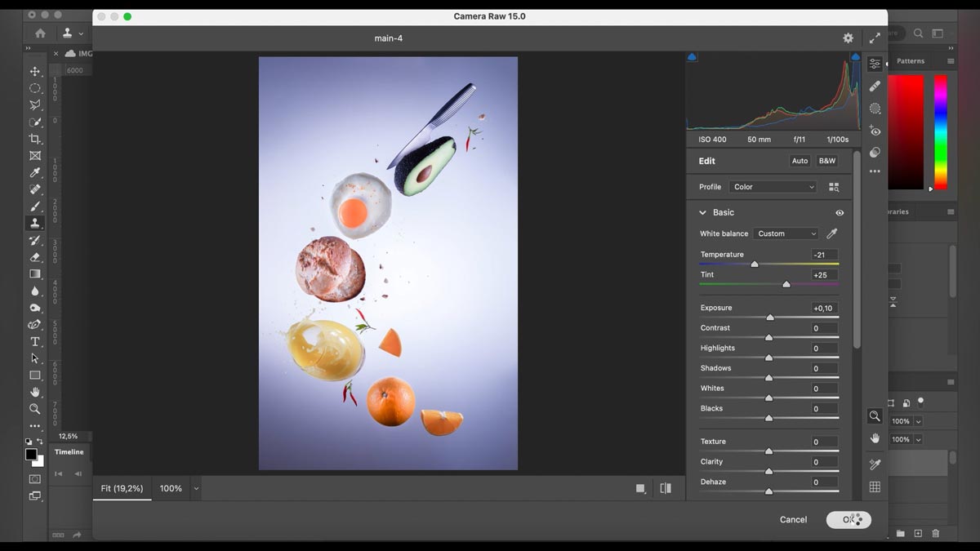Select the Camera Raw hand tool
Screen dimensions: 980x551
pyautogui.click(x=875, y=438)
